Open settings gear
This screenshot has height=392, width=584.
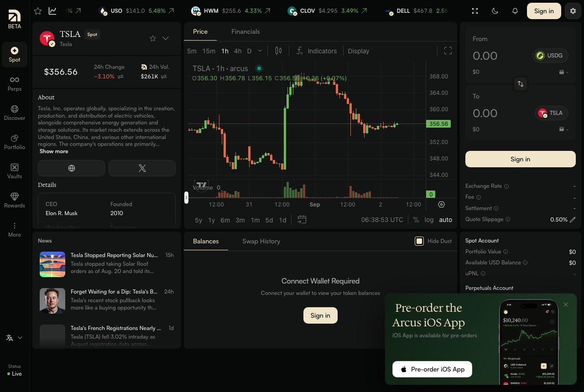pyautogui.click(x=573, y=11)
